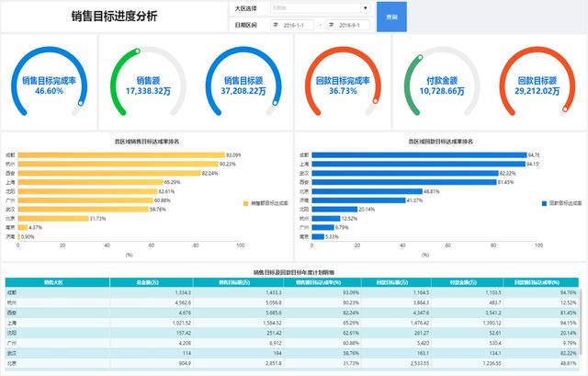Viewport: 588px width, 376px height.
Task: Sort by 销售大区 table column header
Action: click(x=57, y=282)
